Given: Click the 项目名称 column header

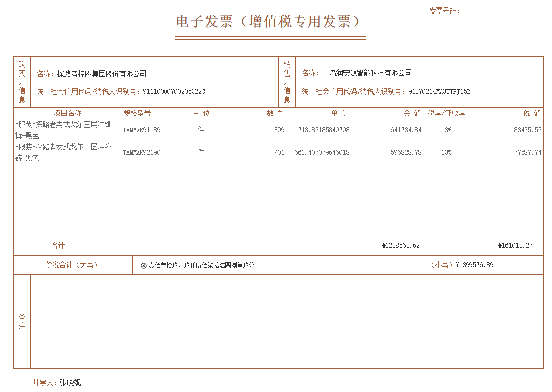Looking at the screenshot, I should tap(67, 113).
